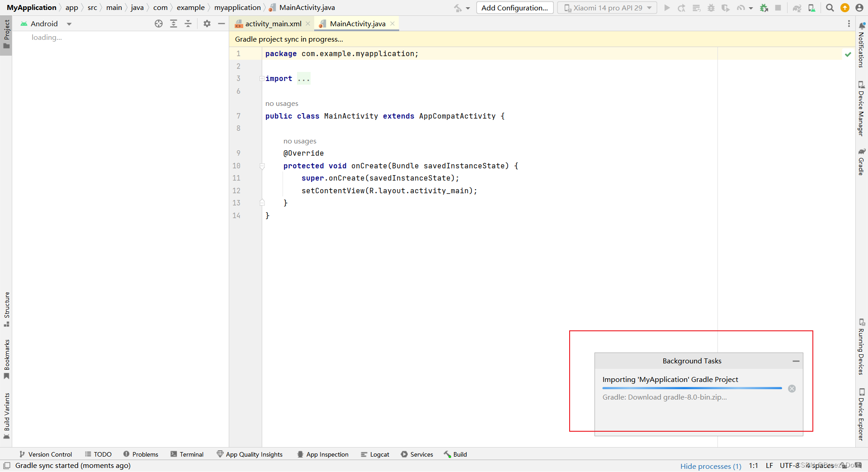Toggle the Device Manager side panel
The width and height of the screenshot is (868, 472).
point(862,108)
